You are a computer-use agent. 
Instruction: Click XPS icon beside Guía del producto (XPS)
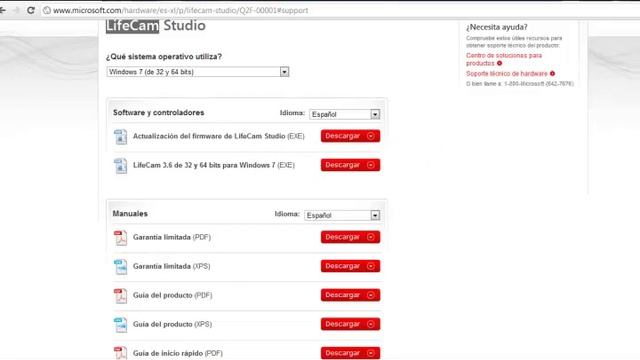click(120, 325)
